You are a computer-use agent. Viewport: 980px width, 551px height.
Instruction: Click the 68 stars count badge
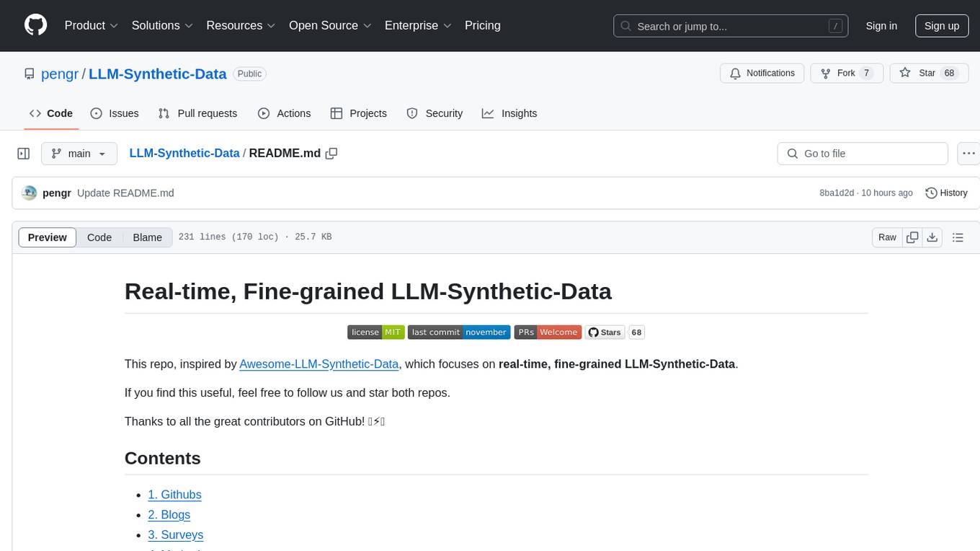coord(636,332)
